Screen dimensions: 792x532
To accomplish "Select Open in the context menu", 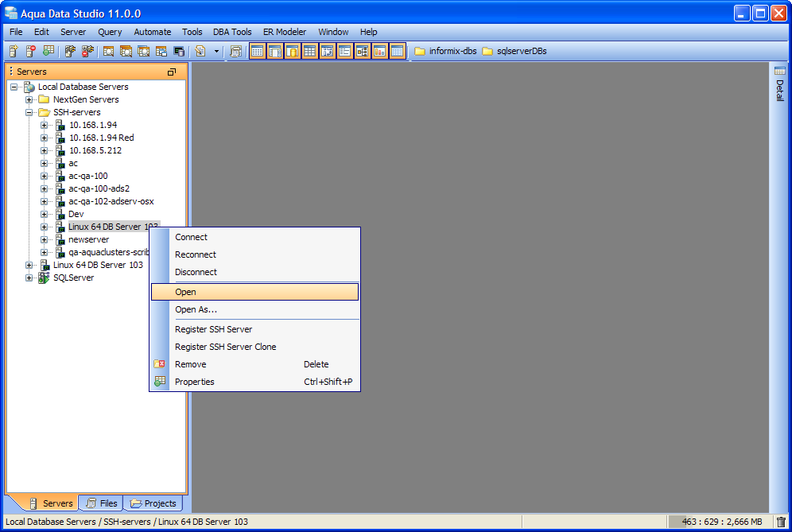I will pyautogui.click(x=254, y=292).
